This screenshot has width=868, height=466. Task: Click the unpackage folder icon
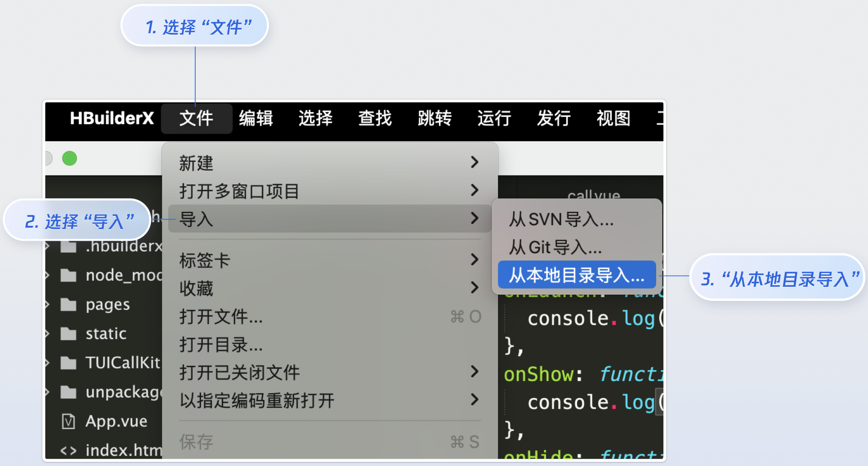tap(68, 392)
